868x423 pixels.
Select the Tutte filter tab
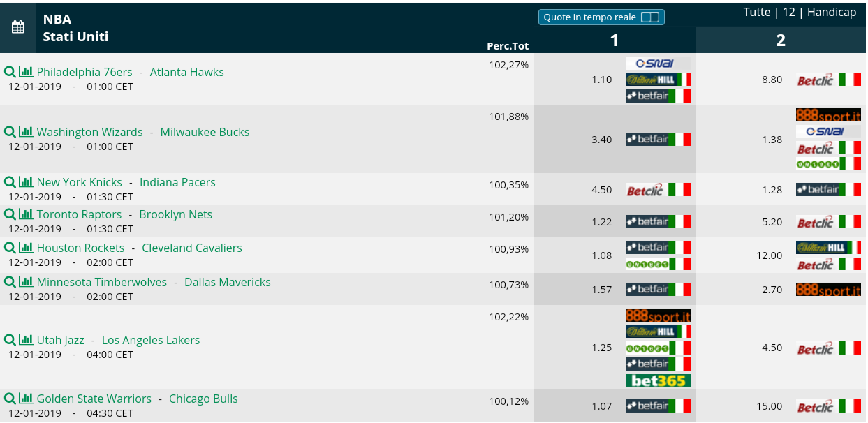coord(757,13)
